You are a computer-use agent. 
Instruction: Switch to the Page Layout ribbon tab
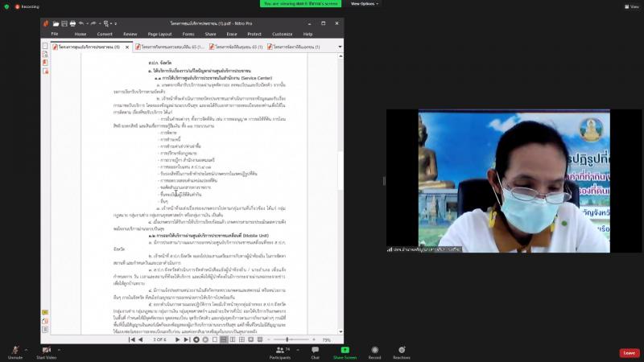[x=159, y=34]
